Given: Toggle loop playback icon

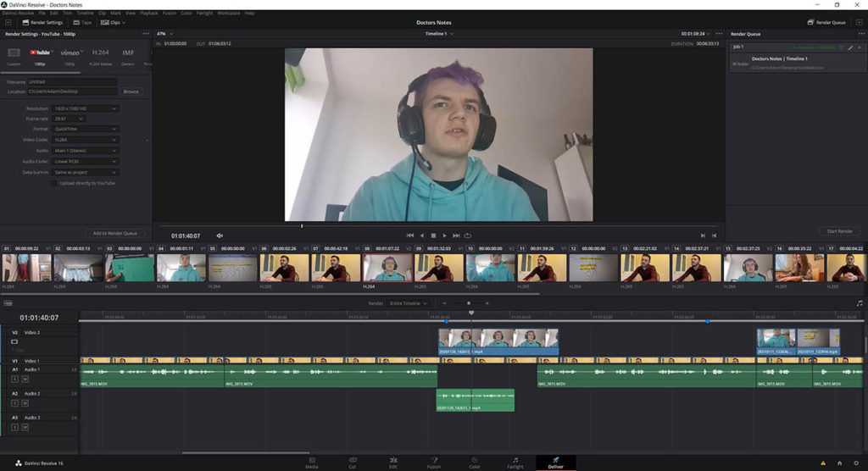Looking at the screenshot, I should [x=467, y=235].
